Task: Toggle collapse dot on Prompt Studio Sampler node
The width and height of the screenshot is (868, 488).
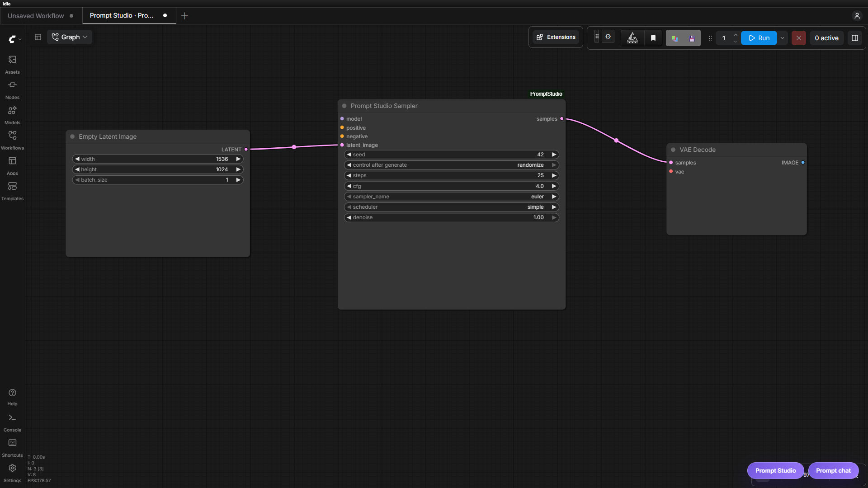Action: tap(344, 106)
